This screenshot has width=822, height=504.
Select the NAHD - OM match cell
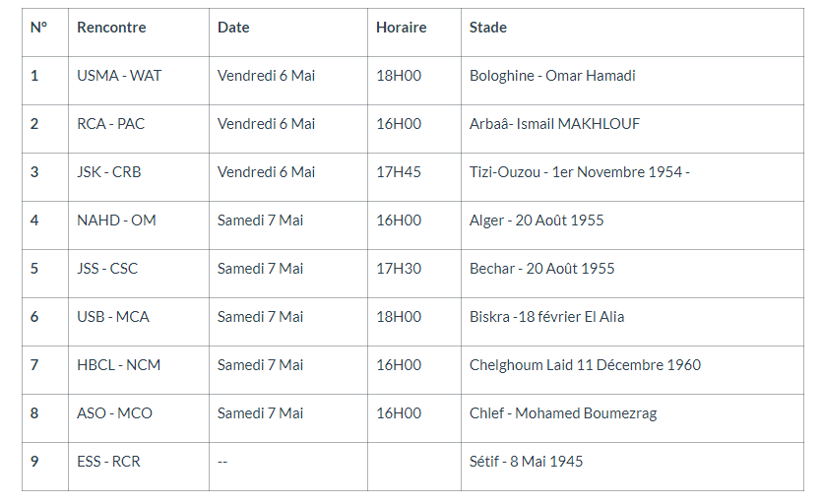[116, 220]
